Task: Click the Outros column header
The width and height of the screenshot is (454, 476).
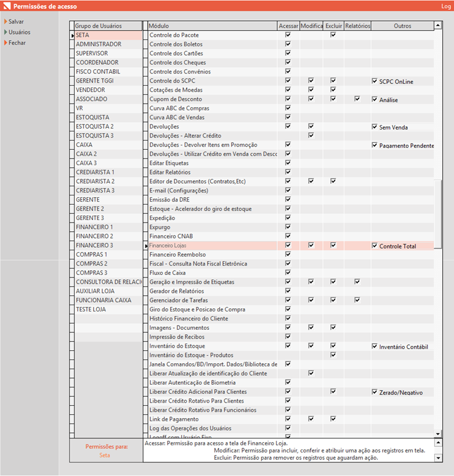Action: coord(402,26)
